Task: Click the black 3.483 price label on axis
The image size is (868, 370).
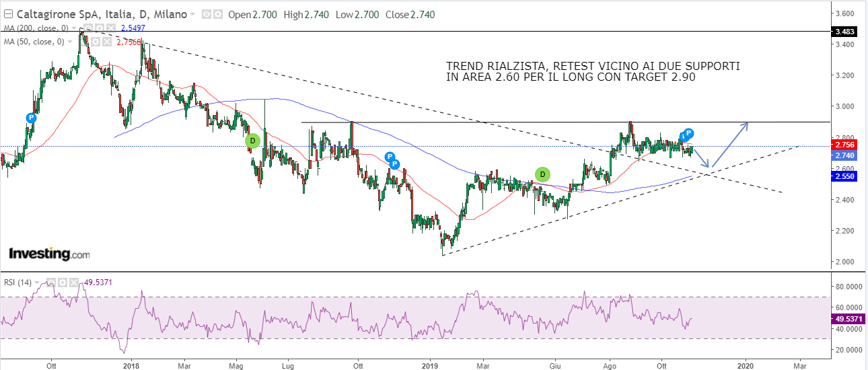Action: tap(845, 32)
